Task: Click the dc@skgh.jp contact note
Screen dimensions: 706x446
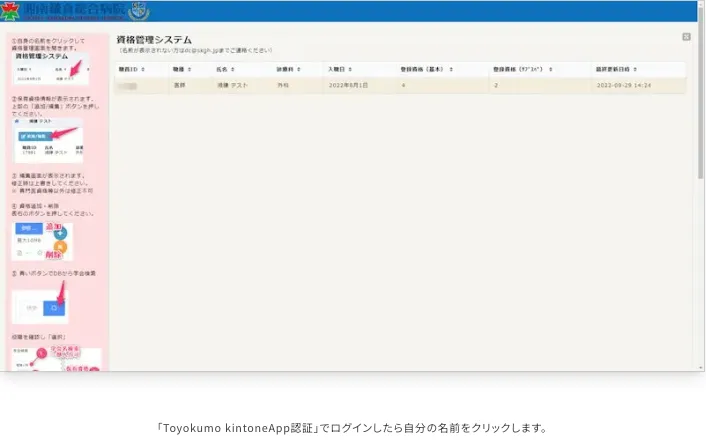Action: 195,50
